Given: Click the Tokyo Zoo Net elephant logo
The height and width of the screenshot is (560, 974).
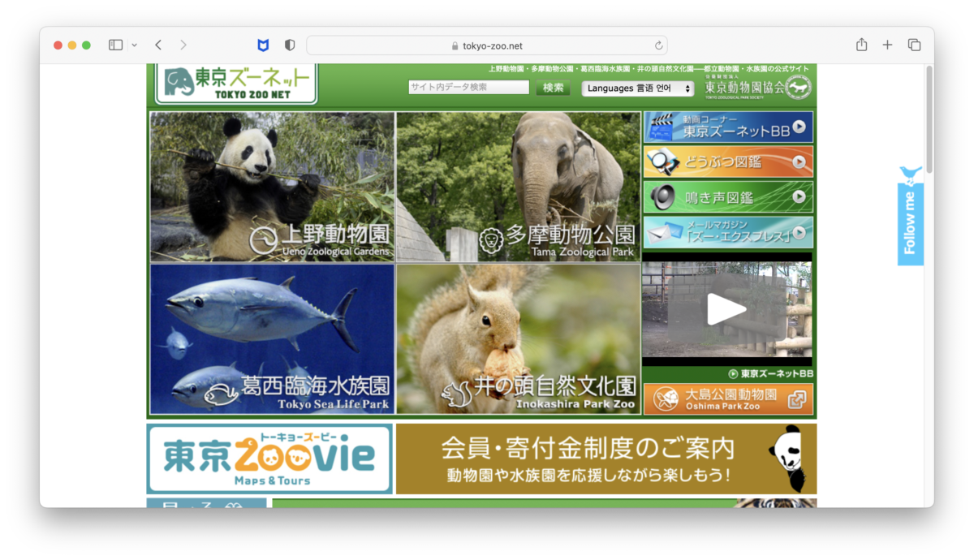Looking at the screenshot, I should point(236,83).
